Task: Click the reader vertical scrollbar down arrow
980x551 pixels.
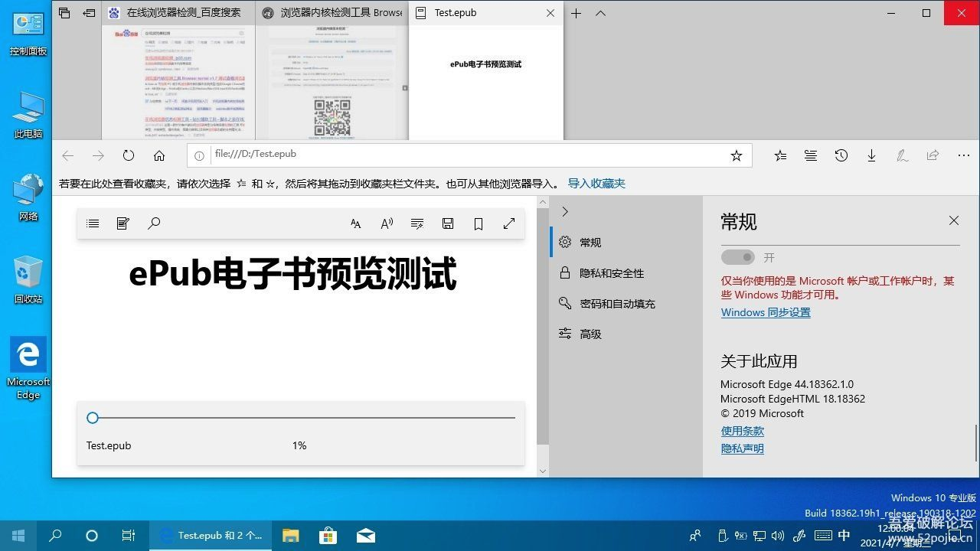Action: [543, 471]
